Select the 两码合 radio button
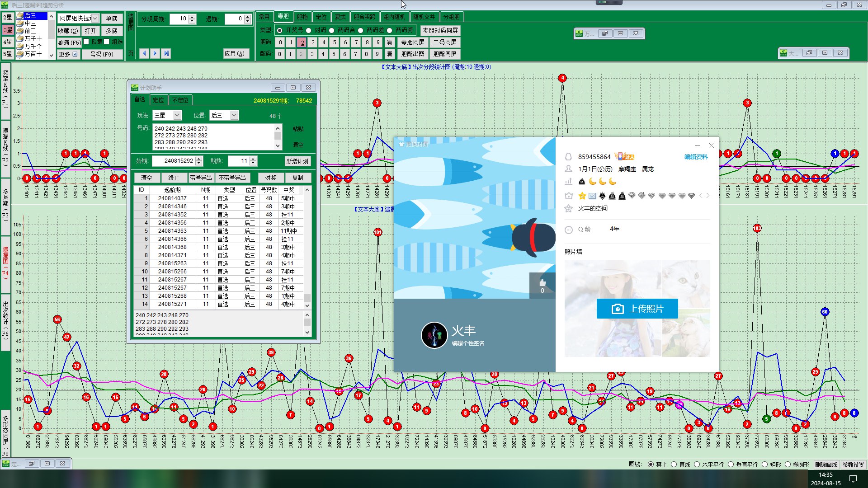The image size is (868, 488). tap(331, 30)
